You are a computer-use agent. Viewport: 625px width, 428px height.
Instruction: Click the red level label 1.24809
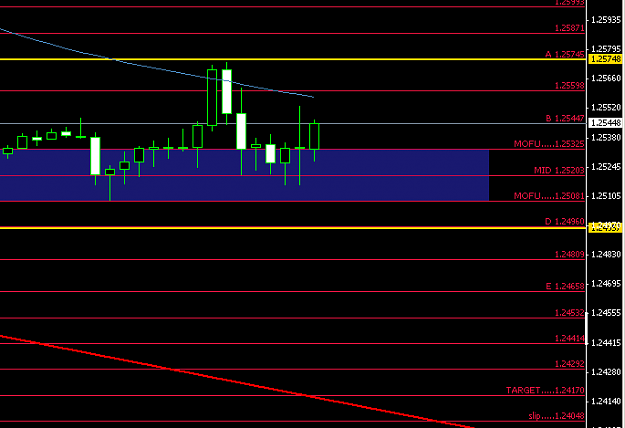[x=570, y=254]
